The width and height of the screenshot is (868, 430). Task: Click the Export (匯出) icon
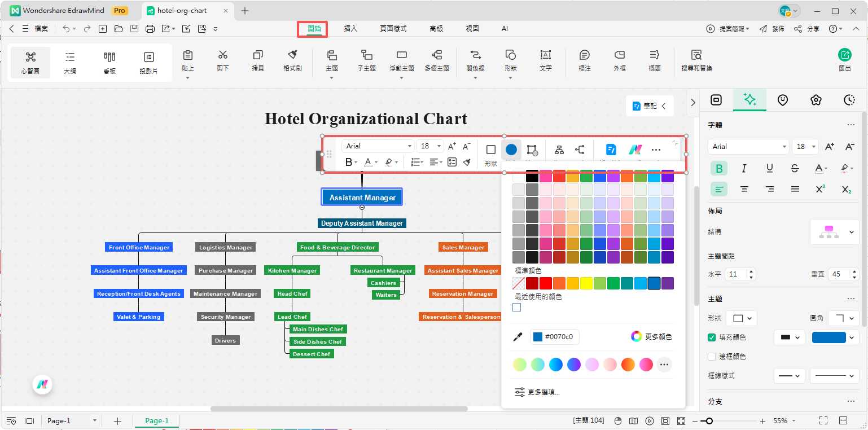point(844,60)
